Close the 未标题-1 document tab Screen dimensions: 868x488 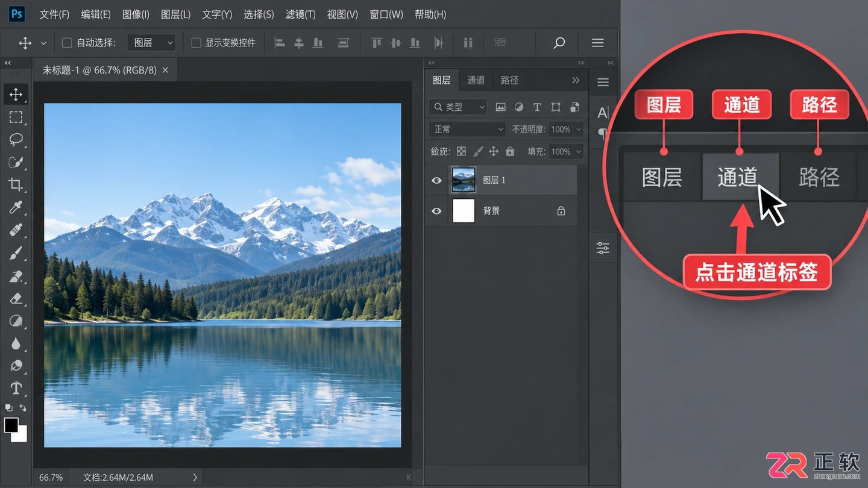[x=165, y=70]
